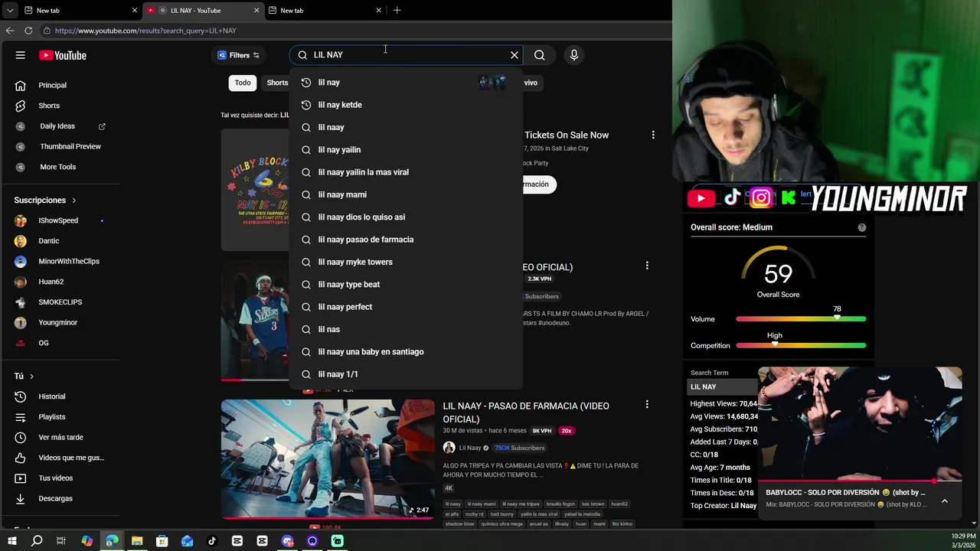
Task: Click the BABYLOCC mini player video
Action: [860, 425]
